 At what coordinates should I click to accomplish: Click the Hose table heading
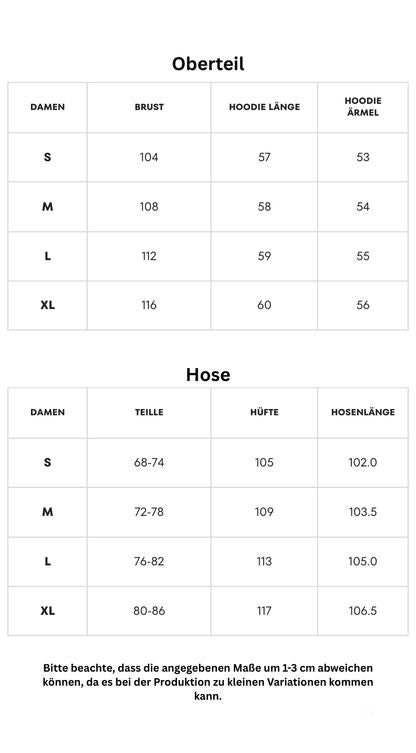click(x=208, y=375)
